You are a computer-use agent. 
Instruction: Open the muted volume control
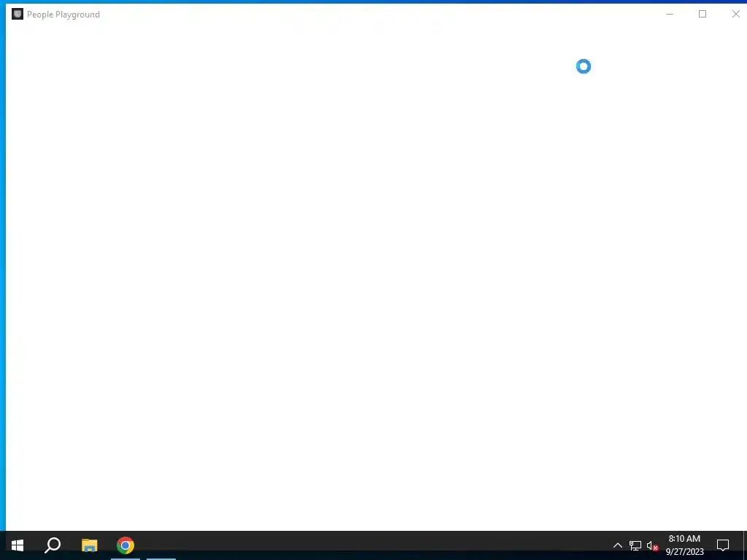[652, 545]
